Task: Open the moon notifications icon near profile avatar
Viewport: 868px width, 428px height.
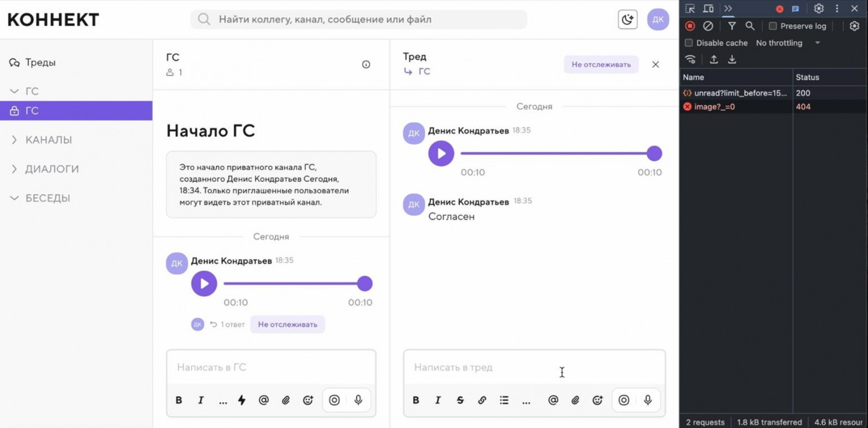Action: pyautogui.click(x=628, y=18)
